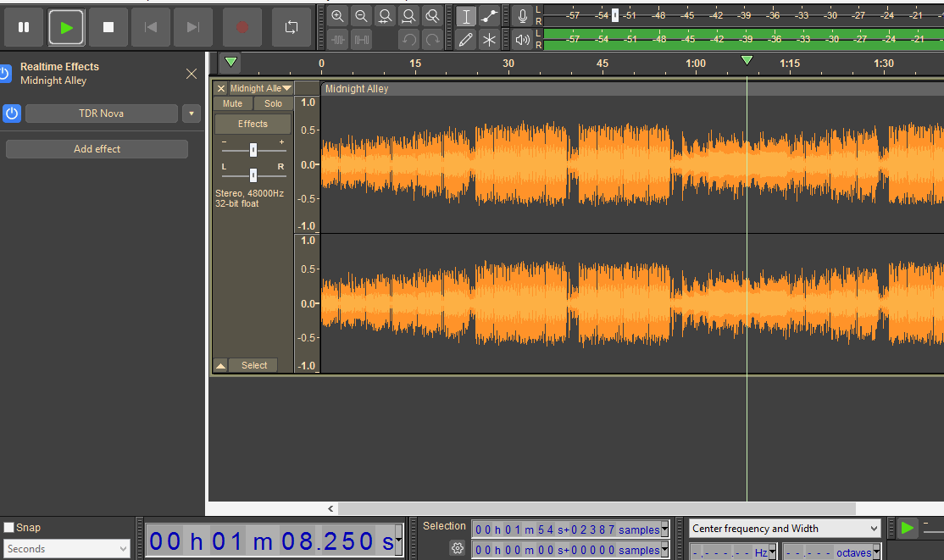944x560 pixels.
Task: Click the Play-at-speed green button
Action: point(908,529)
